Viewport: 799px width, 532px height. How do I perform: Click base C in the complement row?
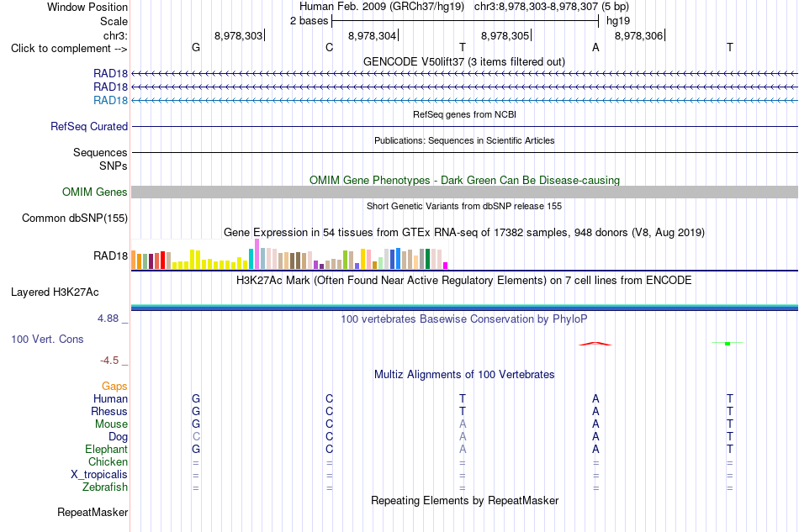[x=329, y=47]
